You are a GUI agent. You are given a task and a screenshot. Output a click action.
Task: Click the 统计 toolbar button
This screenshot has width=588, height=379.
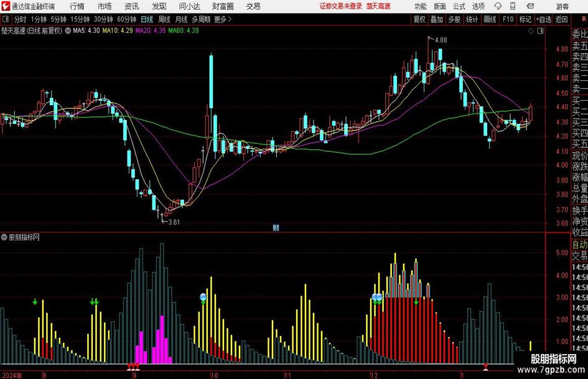point(472,19)
